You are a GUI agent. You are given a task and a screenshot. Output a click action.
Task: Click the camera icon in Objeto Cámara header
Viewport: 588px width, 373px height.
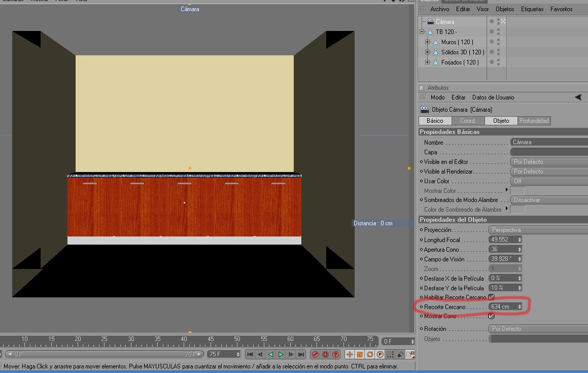(425, 110)
